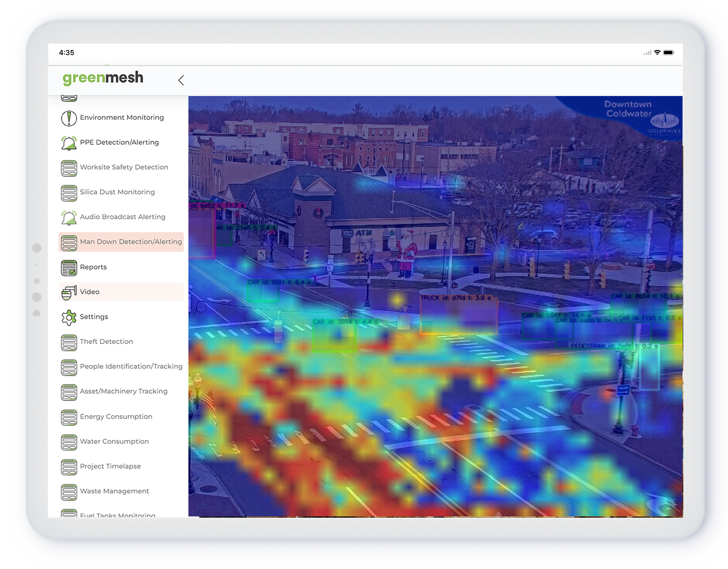Select the Worksite Safety Detection icon
The width and height of the screenshot is (728, 569).
point(69,168)
